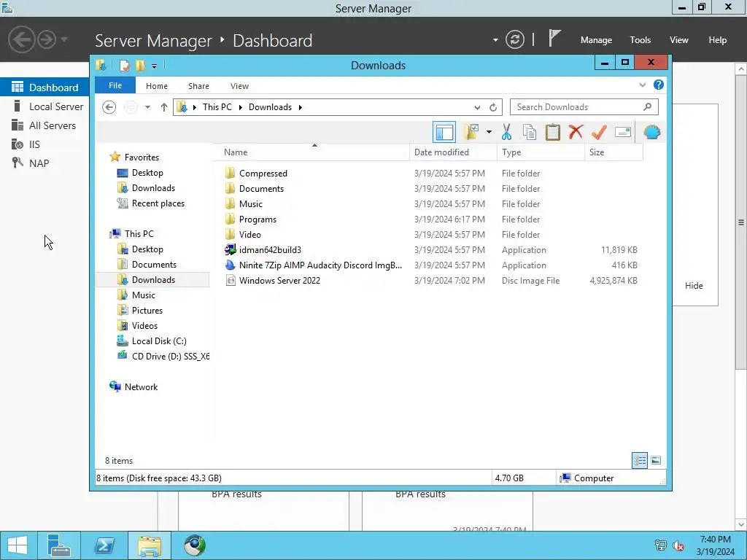Open recent locations dropdown arrow
The image size is (747, 560).
tap(147, 107)
